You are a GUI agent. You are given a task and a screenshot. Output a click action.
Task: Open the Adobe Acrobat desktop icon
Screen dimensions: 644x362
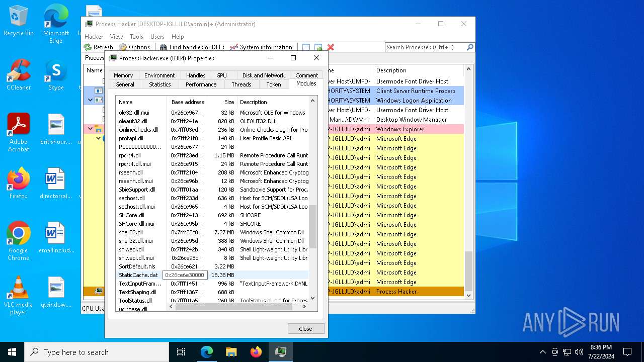(x=18, y=133)
